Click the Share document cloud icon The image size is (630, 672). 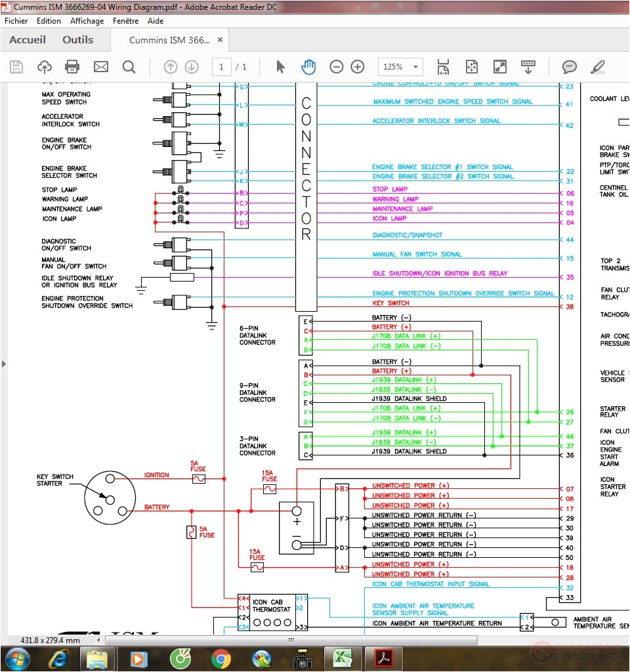click(x=44, y=66)
